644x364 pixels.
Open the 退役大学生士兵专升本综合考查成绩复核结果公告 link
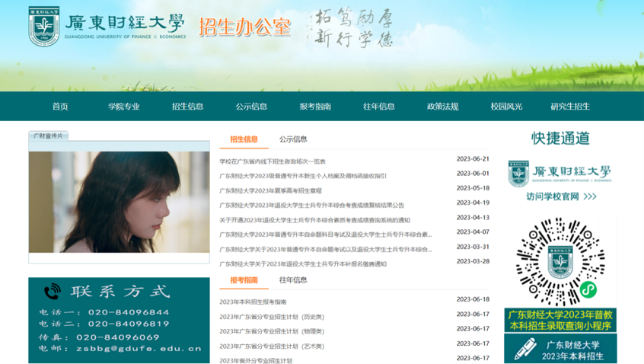pos(311,205)
